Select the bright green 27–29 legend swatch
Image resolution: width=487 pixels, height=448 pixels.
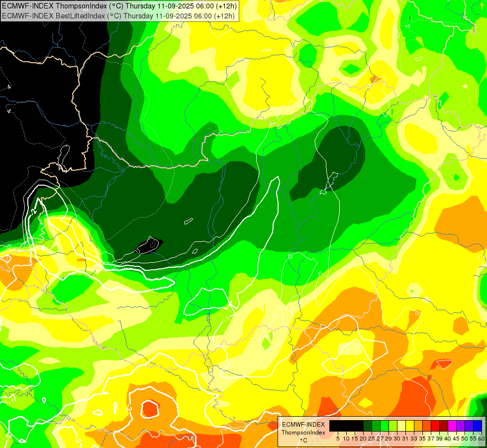tap(385, 426)
